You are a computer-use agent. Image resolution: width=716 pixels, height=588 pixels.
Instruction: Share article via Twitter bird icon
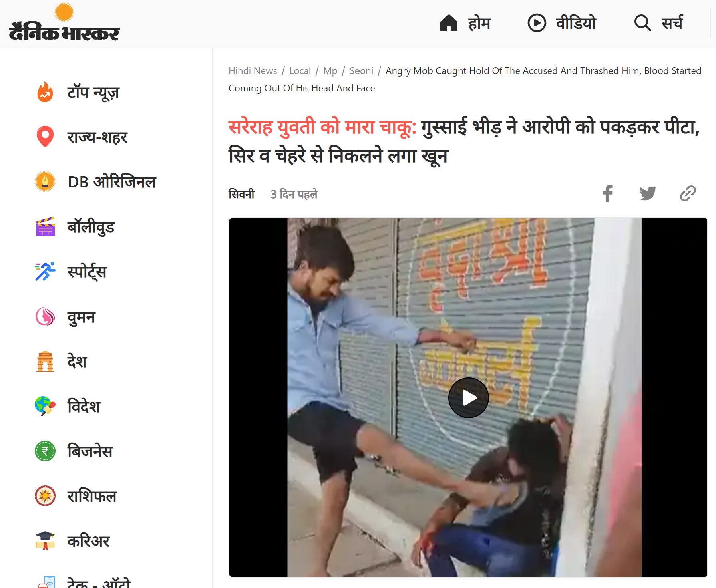(x=648, y=193)
